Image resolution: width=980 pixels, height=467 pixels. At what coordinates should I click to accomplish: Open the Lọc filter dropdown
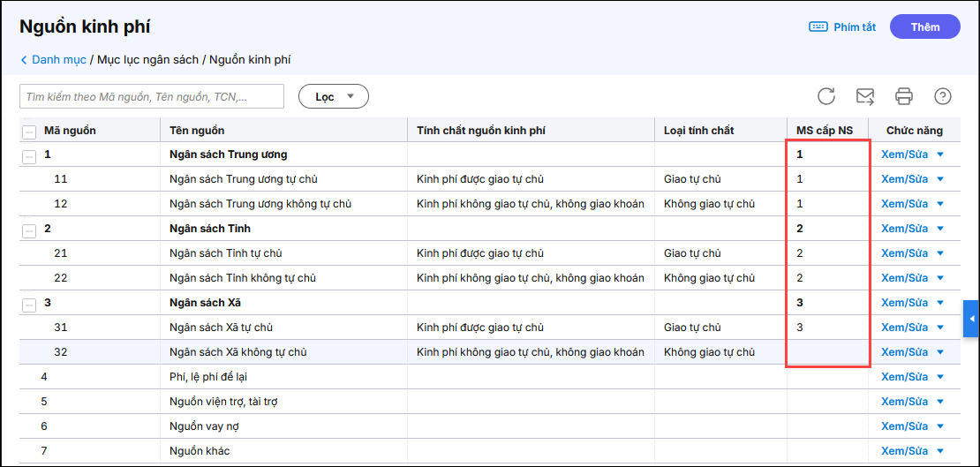pos(334,96)
